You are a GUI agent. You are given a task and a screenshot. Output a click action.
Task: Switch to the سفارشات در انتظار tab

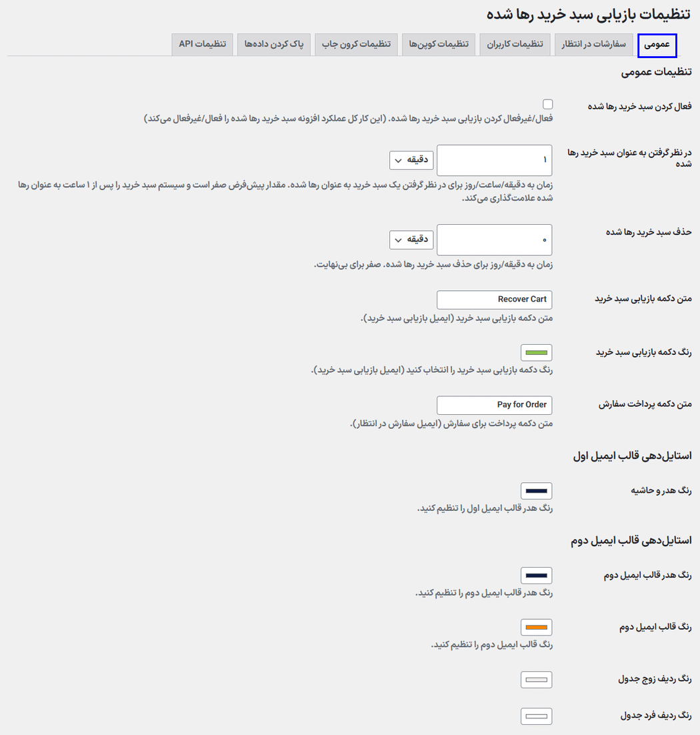point(593,45)
